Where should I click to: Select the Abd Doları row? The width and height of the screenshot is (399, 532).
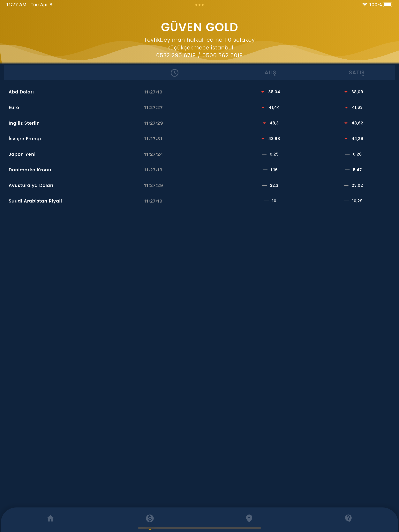tap(199, 92)
